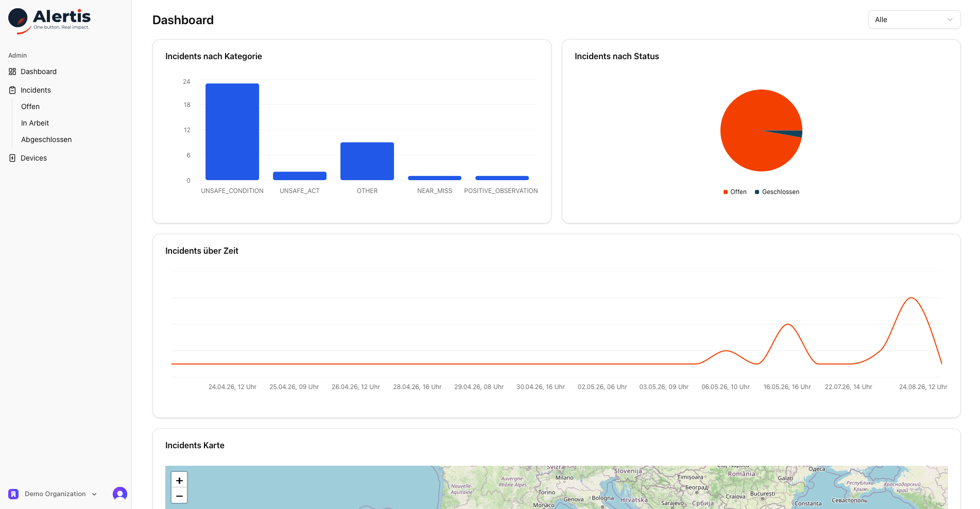Click the NEAR_MISS bar
The image size is (980, 509).
(x=435, y=178)
